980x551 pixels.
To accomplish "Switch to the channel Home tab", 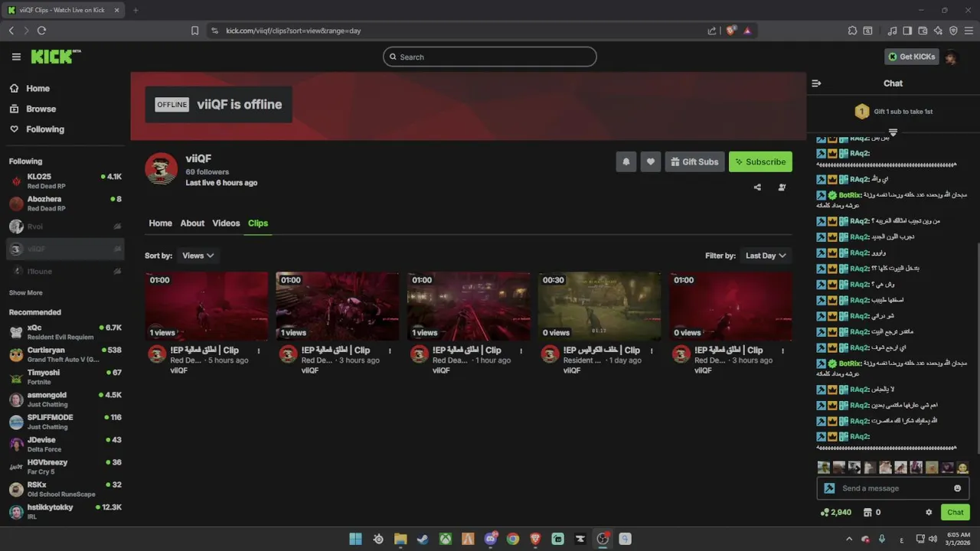I will [x=160, y=223].
